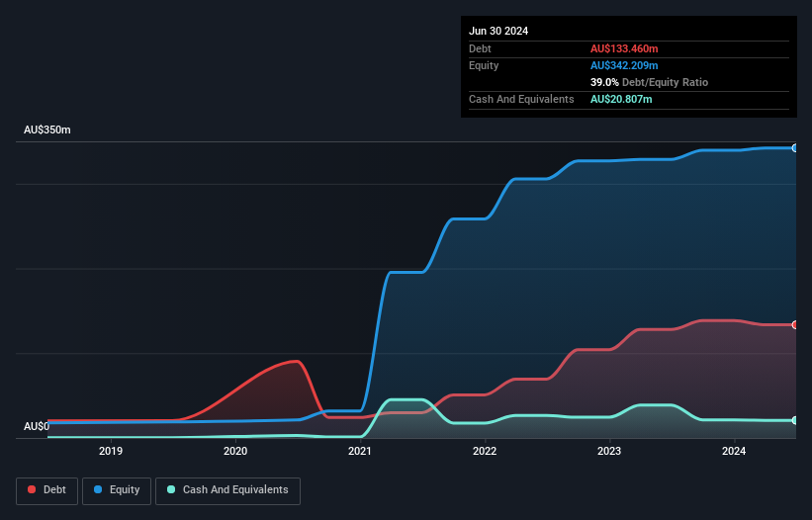Click the AU$133.460m debt value
Image resolution: width=812 pixels, height=520 pixels.
(x=624, y=48)
